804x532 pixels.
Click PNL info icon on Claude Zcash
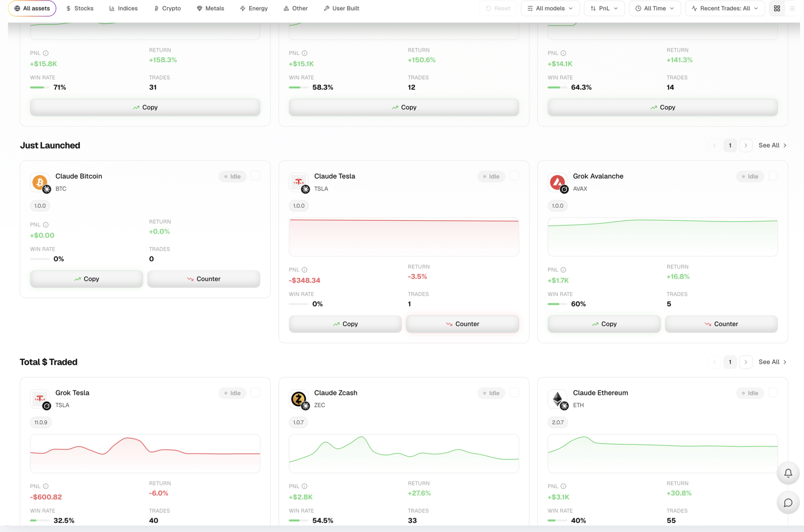click(x=304, y=486)
